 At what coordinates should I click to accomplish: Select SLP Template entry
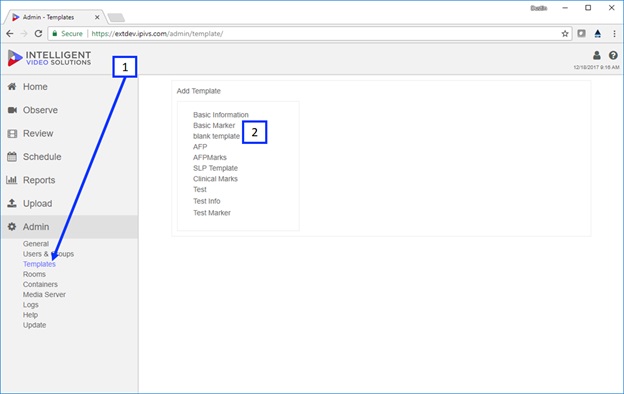(215, 168)
